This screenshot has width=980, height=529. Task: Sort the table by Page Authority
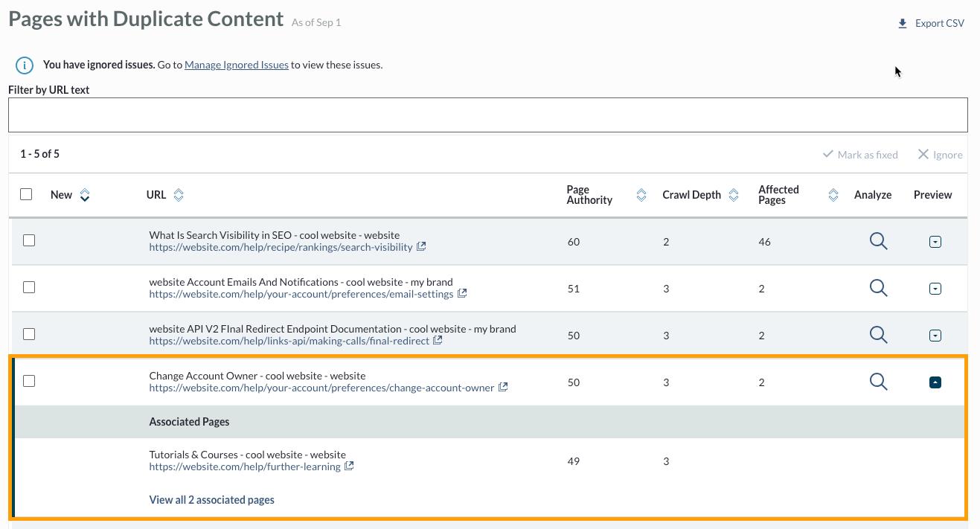[x=641, y=194]
